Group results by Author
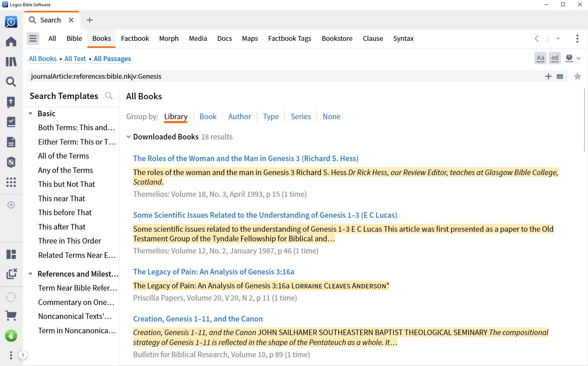Viewport: 588px width, 366px height. tap(240, 117)
